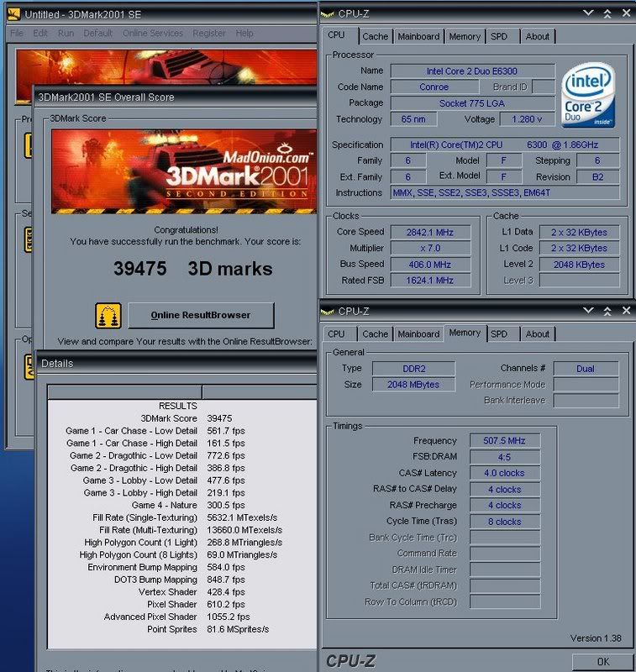Click the Bus Speed value 406.0 MHz
This screenshot has width=636, height=672.
(430, 265)
